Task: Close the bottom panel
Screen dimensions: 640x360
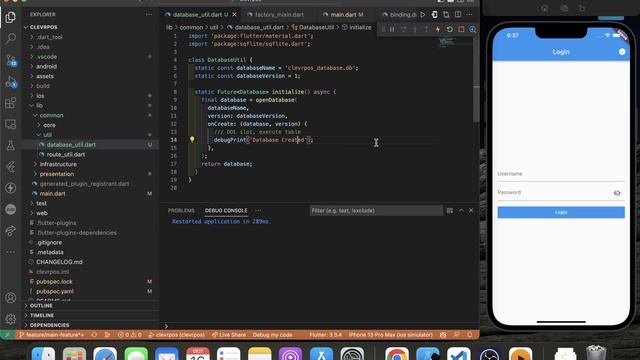Action: tap(471, 211)
